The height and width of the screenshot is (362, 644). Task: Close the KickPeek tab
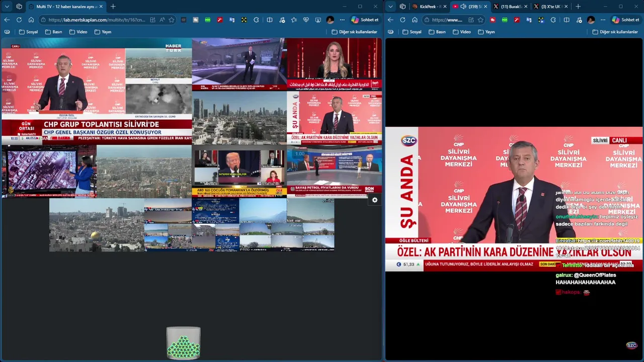coord(445,7)
